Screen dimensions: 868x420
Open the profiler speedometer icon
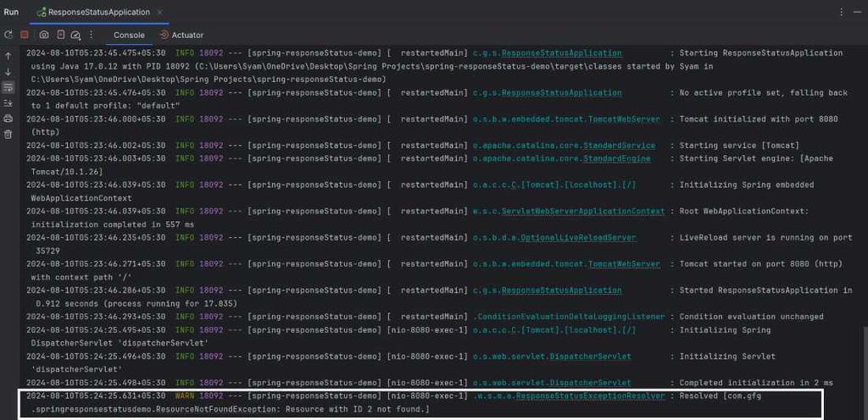[x=75, y=35]
